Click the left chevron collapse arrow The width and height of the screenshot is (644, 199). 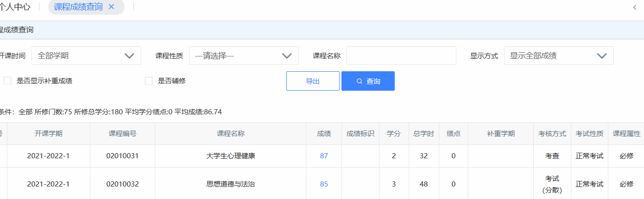[634, 7]
